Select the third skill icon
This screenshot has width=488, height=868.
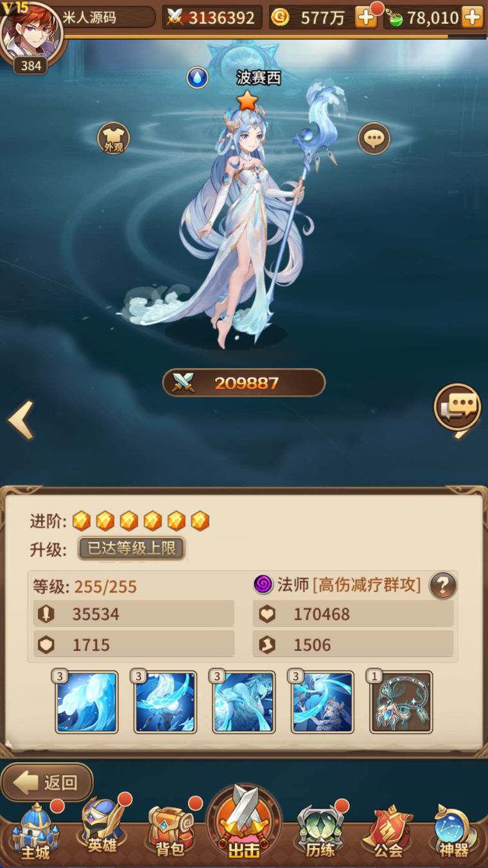pyautogui.click(x=244, y=702)
